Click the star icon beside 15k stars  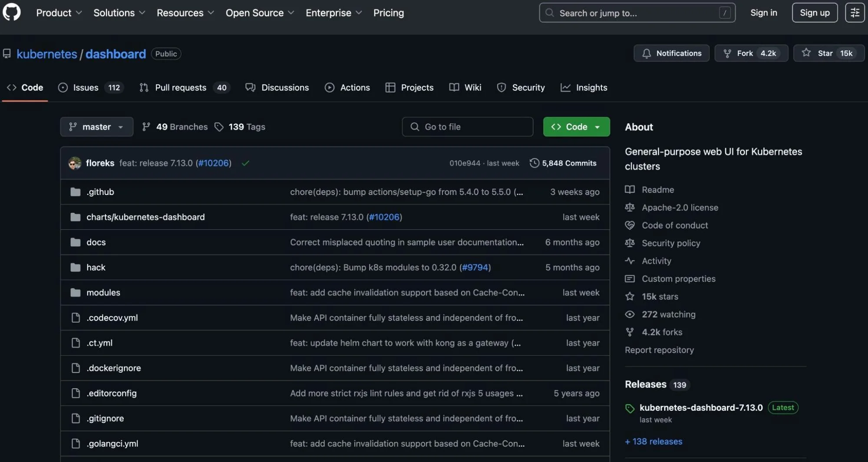pos(630,297)
